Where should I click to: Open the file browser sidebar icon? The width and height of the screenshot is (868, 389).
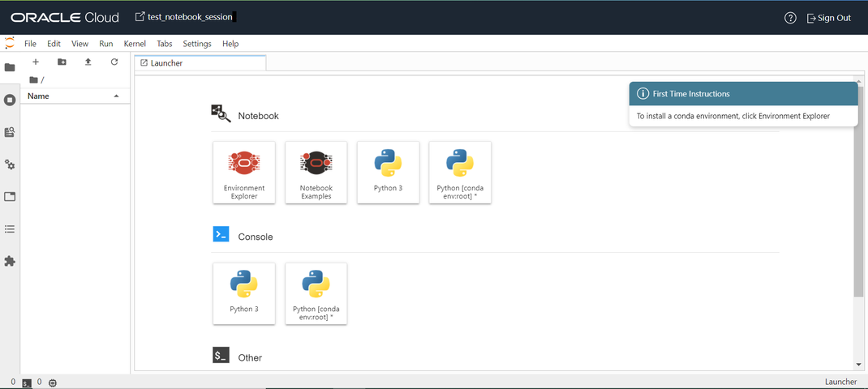[x=10, y=67]
